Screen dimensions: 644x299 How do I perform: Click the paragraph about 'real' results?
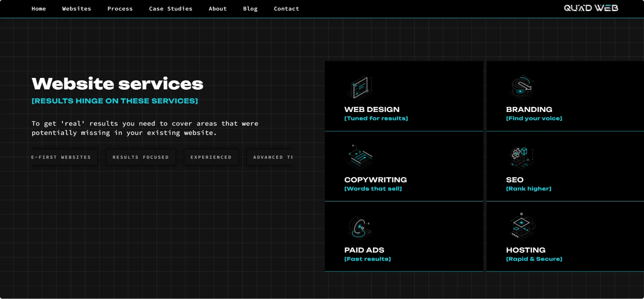click(x=145, y=128)
